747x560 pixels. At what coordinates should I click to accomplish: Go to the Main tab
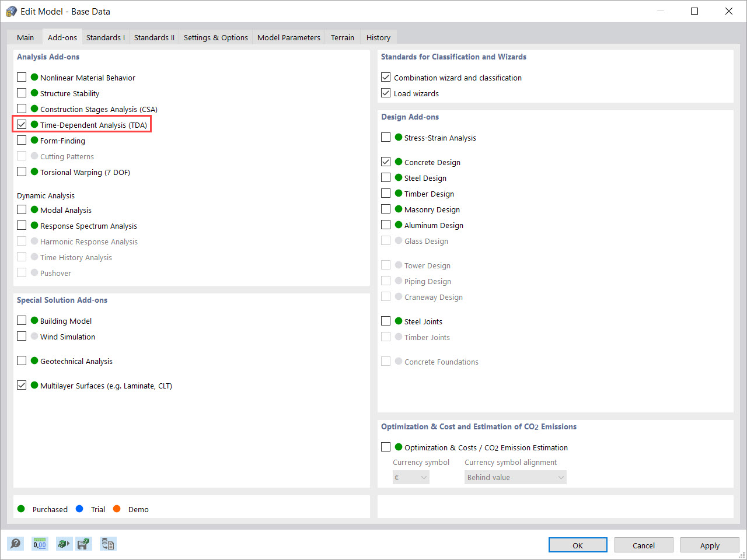pos(25,37)
